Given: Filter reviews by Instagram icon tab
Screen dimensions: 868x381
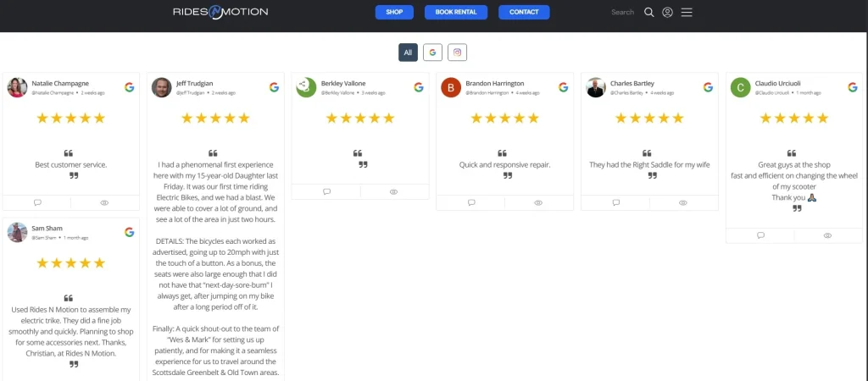Looking at the screenshot, I should point(458,52).
